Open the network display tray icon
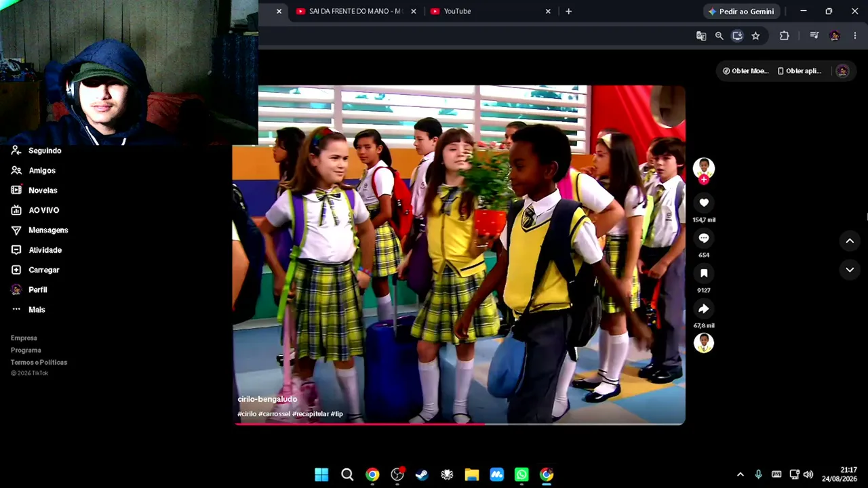This screenshot has width=868, height=488. [794, 474]
